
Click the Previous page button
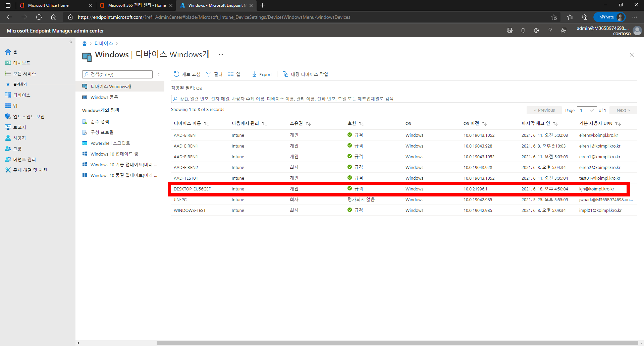tap(544, 110)
